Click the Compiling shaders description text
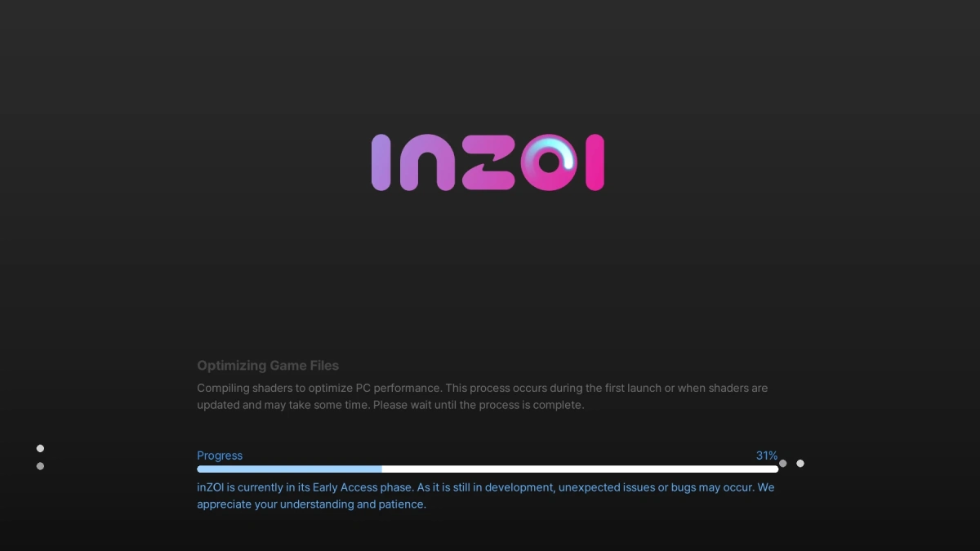 483,396
